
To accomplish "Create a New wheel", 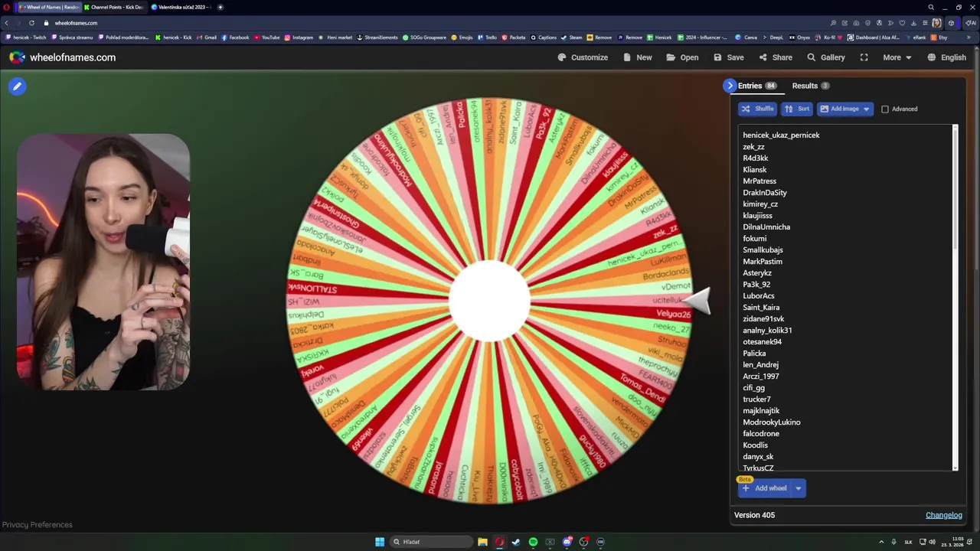I will pos(638,57).
